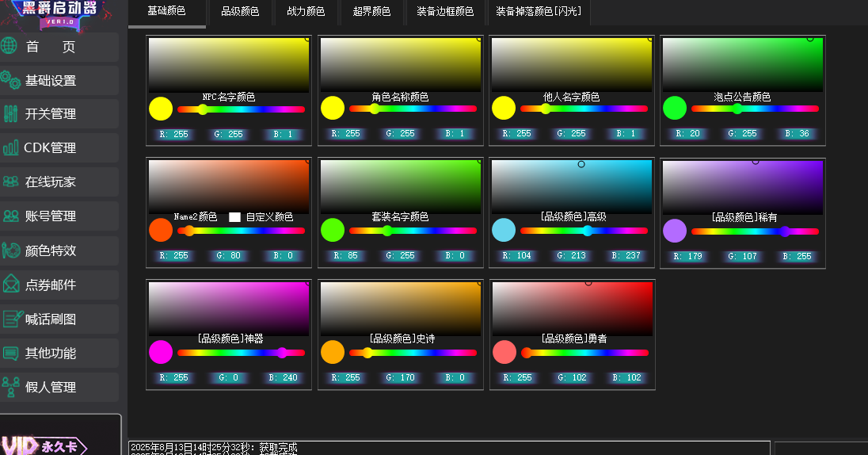The image size is (868, 455).
Task: Open the 账号管理 sidebar item
Action: click(51, 216)
